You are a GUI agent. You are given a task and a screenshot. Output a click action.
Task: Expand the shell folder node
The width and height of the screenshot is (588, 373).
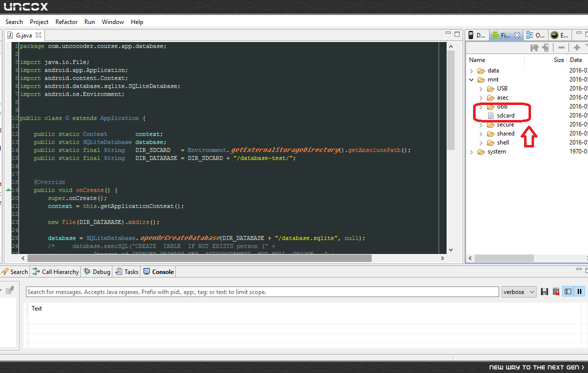(x=481, y=143)
